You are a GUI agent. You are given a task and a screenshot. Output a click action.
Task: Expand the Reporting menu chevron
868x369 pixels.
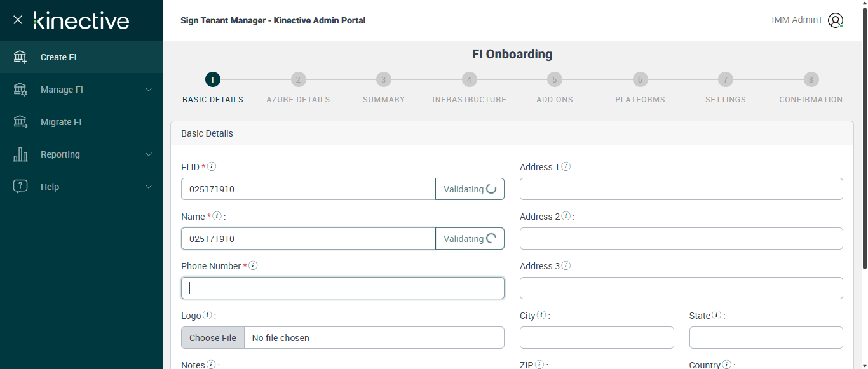tap(149, 154)
